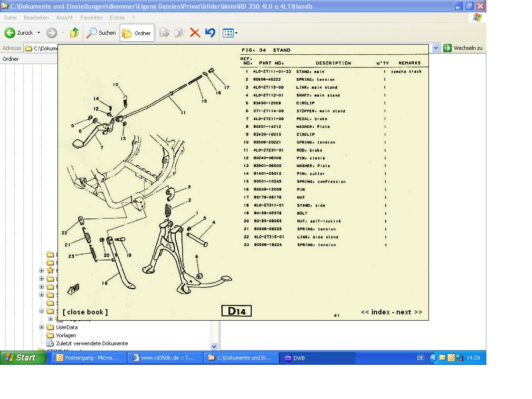Toggle the Ordner folder pane button
This screenshot has height=399, width=532.
point(137,33)
